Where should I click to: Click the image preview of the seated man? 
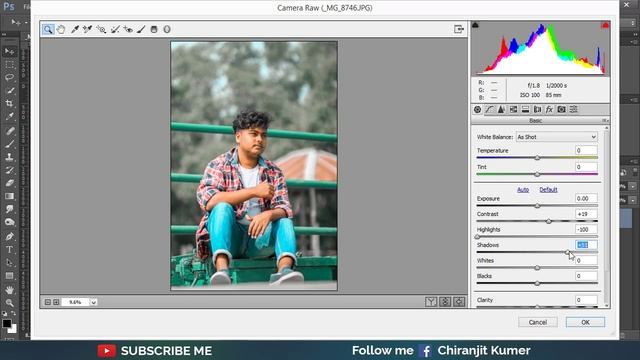(x=254, y=166)
